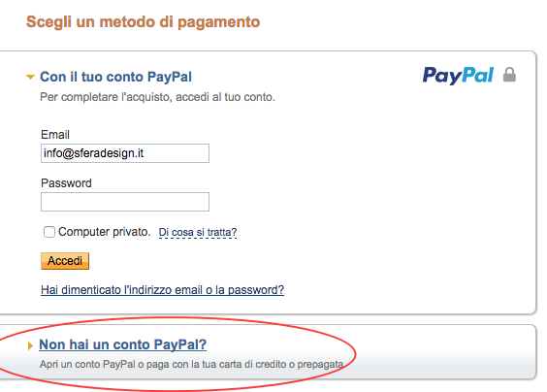Screen dimensions: 547x392
Task: Click the 'Password' field label
Action: pyautogui.click(x=66, y=183)
